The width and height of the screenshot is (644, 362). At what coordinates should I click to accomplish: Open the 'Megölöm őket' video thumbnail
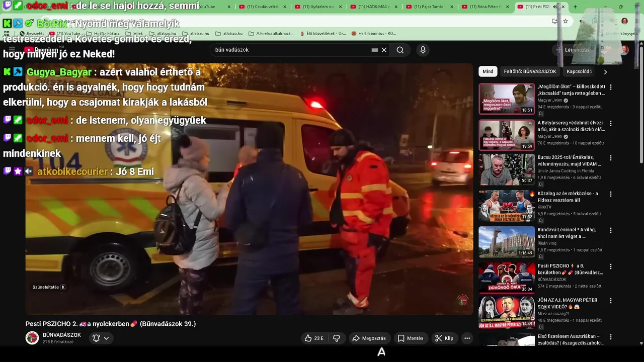507,99
